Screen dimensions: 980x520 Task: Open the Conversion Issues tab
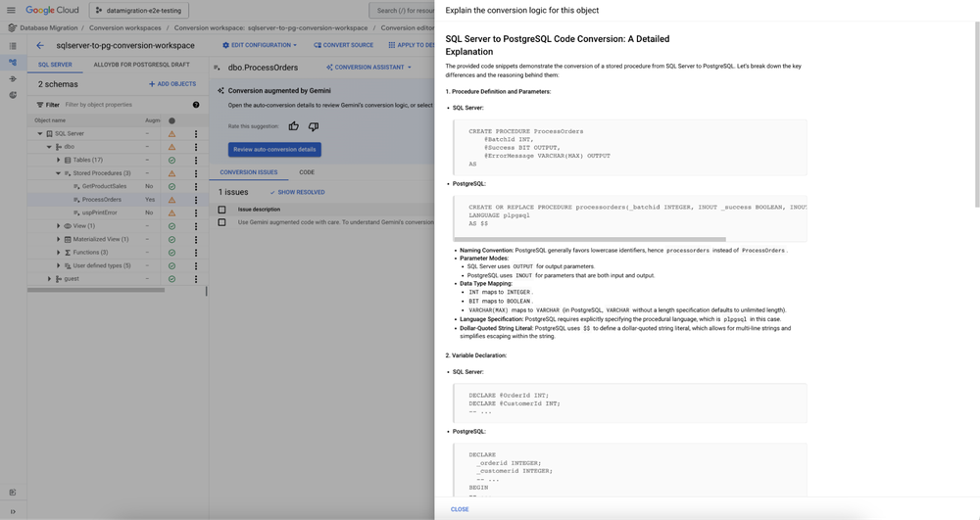point(248,172)
